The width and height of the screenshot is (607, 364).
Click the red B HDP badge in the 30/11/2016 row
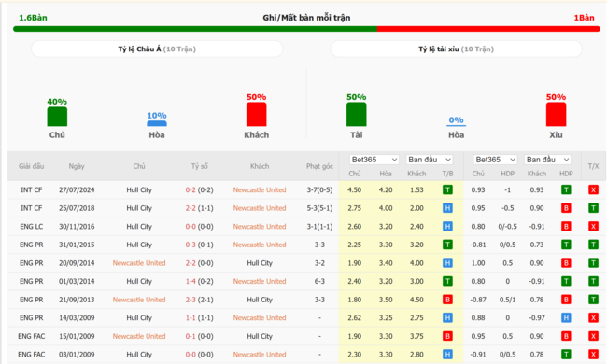click(566, 226)
